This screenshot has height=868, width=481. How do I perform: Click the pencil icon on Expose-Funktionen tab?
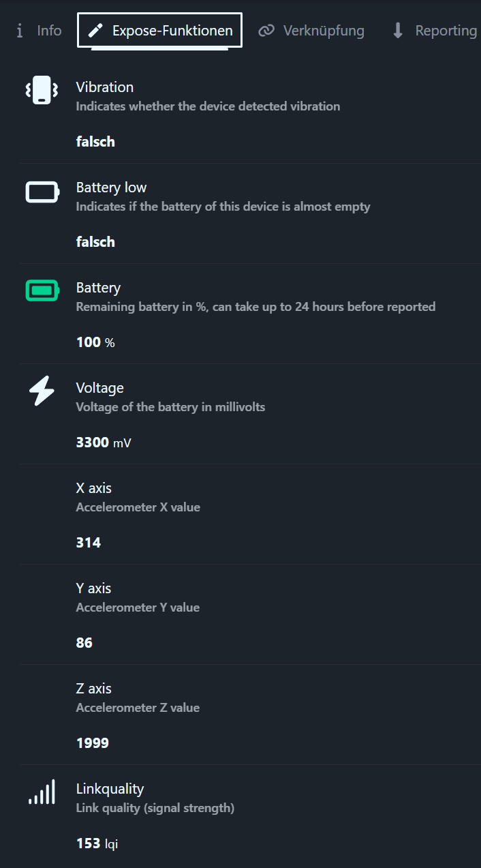96,31
